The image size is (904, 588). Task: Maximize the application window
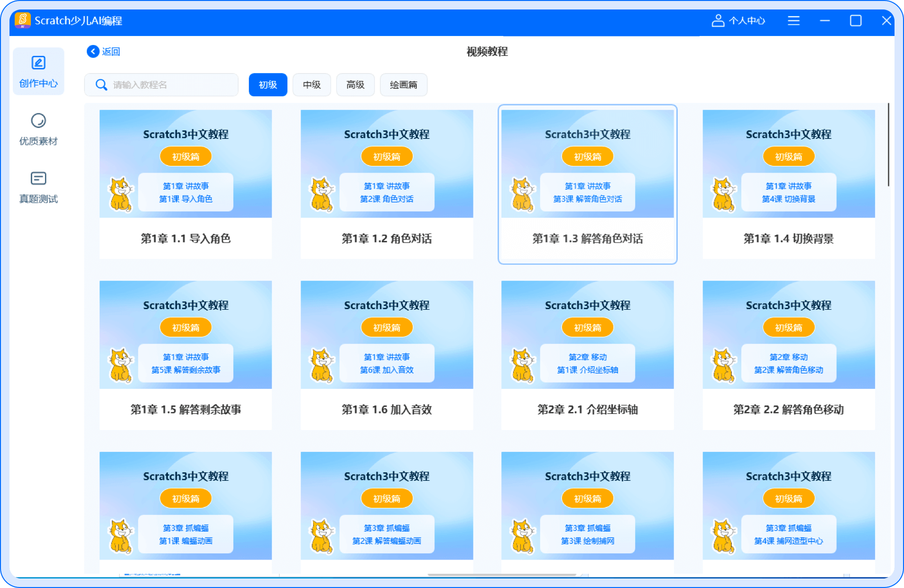856,20
